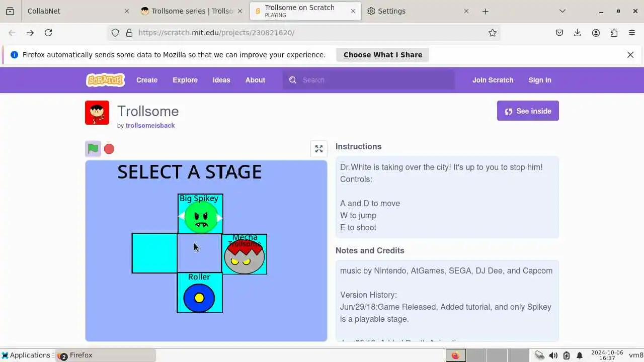644x362 pixels.
Task: Show site information via padlock icon
Action: tap(129, 33)
